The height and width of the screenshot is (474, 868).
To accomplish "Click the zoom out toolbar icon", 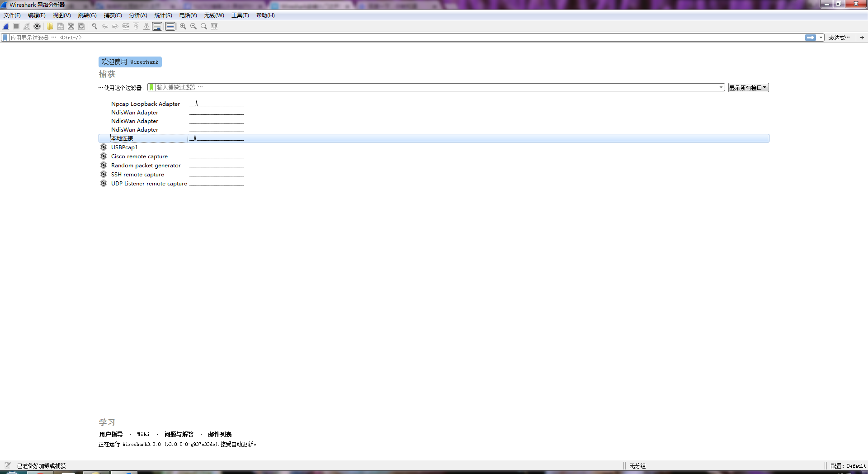I will point(193,26).
